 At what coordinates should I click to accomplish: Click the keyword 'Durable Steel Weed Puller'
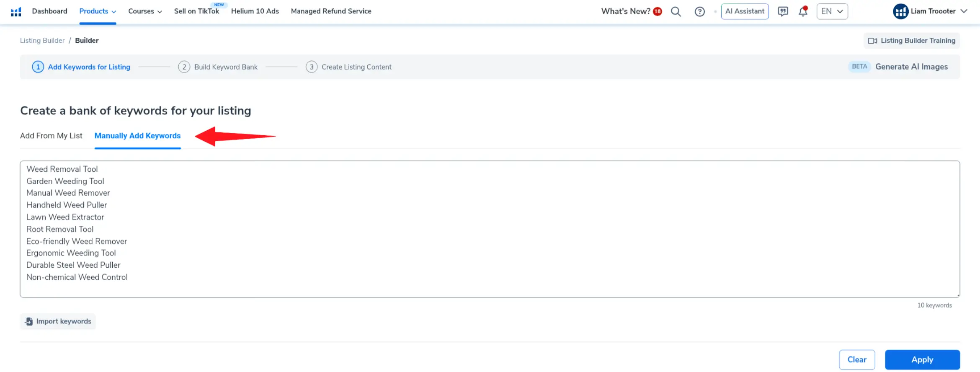tap(73, 265)
